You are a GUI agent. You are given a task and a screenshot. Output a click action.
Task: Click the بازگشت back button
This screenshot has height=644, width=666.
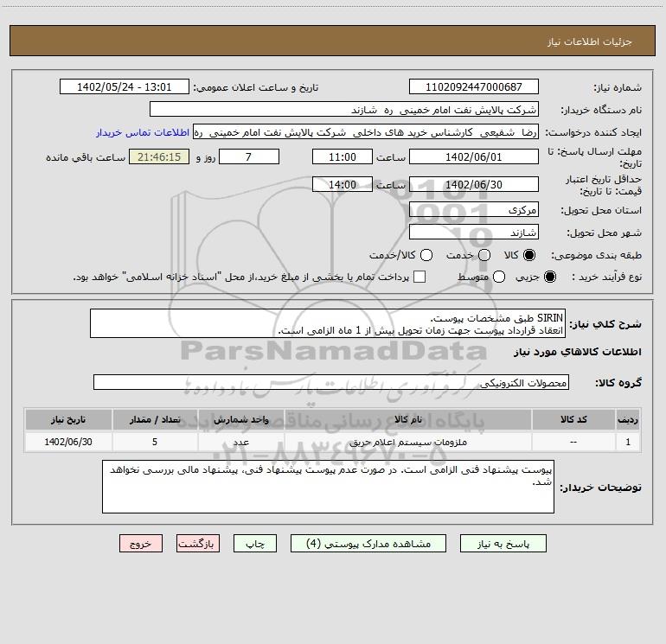[198, 544]
